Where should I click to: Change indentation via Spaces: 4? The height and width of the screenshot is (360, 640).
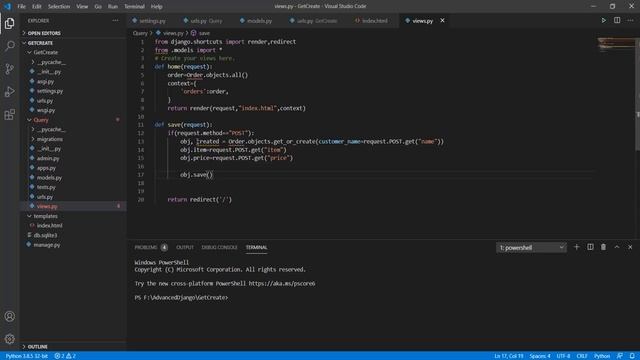click(x=540, y=356)
